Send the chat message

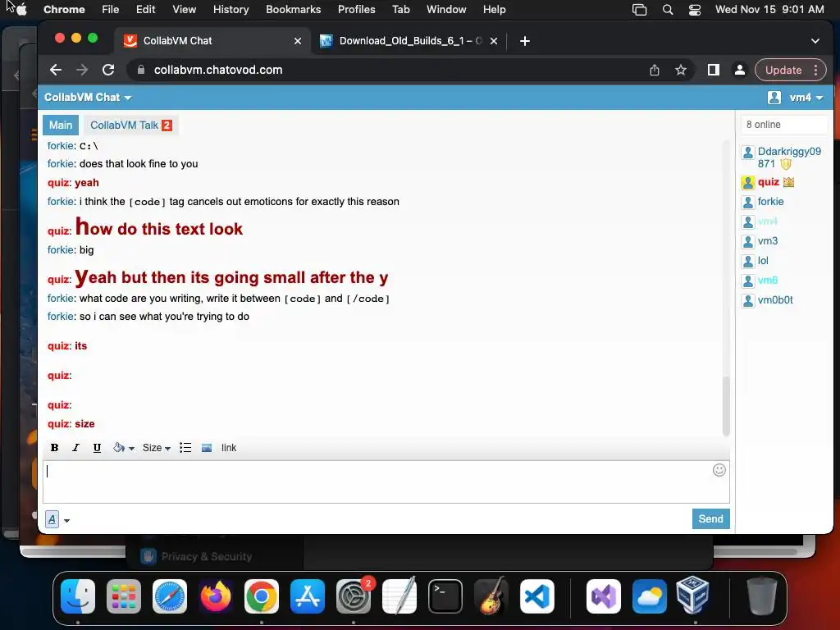tap(710, 518)
